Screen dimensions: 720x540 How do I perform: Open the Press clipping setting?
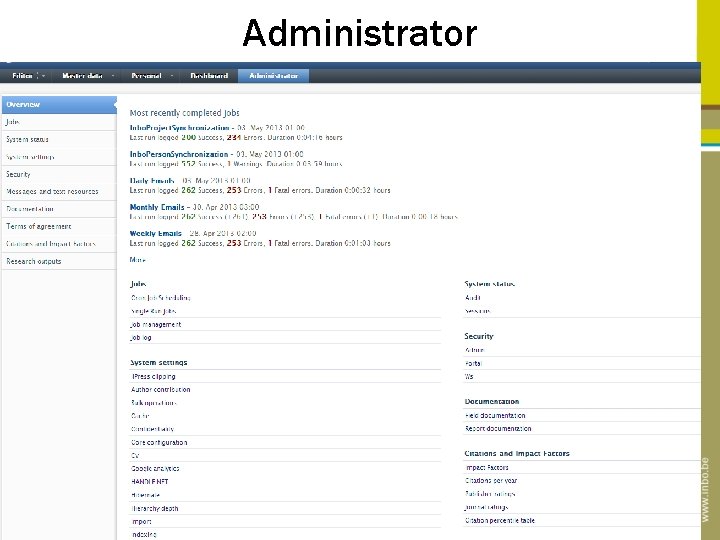pyautogui.click(x=153, y=377)
